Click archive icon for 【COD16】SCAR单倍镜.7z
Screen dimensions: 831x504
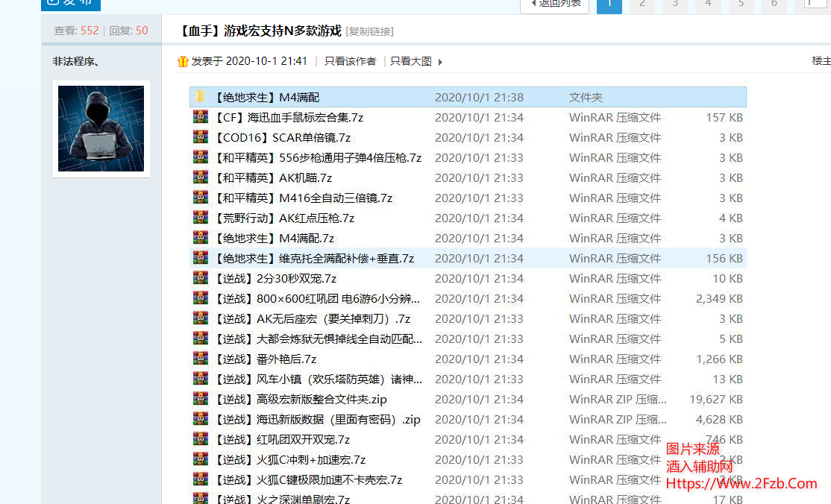[x=201, y=136]
